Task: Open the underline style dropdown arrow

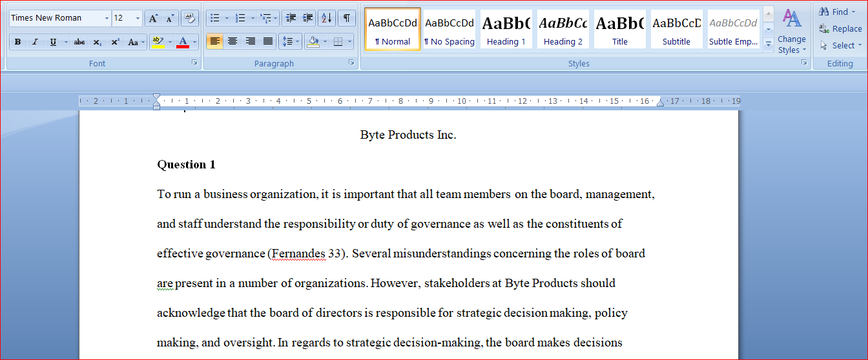Action: point(65,42)
